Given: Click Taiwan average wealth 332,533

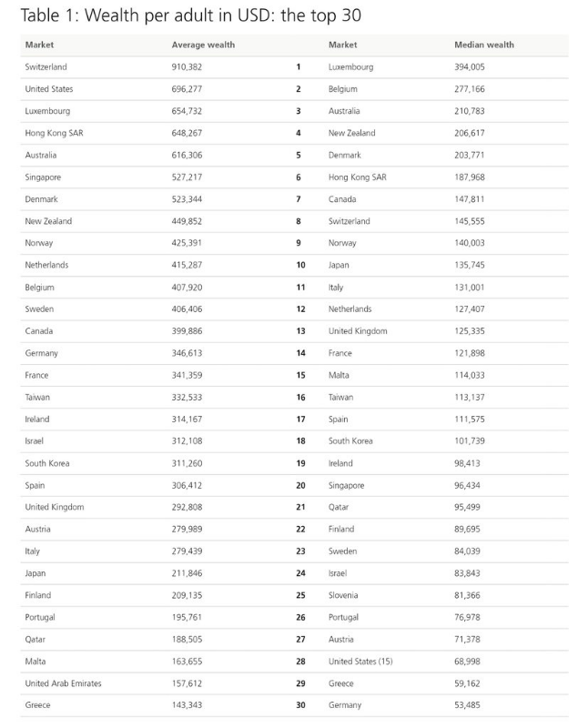Looking at the screenshot, I should [x=187, y=398].
